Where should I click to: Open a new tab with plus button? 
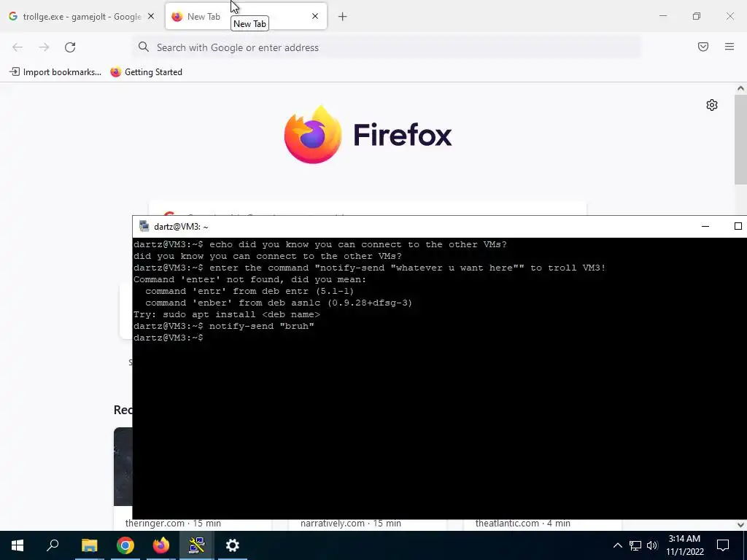coord(343,17)
